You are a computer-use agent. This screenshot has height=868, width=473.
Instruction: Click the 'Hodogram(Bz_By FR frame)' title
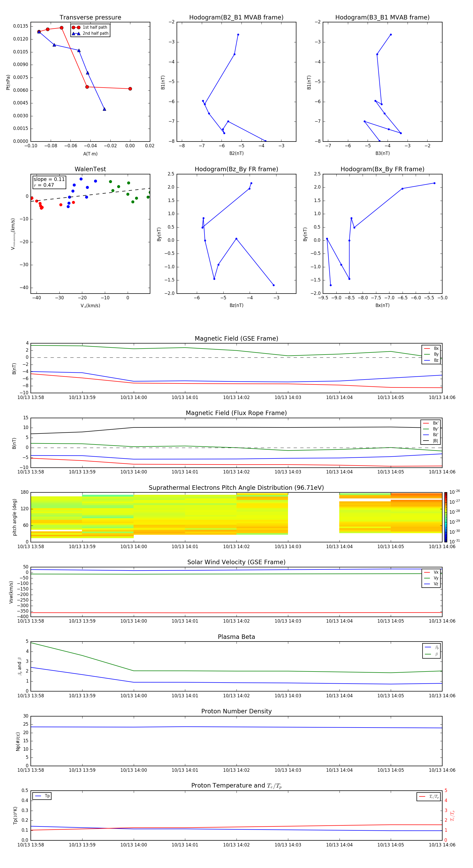click(236, 169)
